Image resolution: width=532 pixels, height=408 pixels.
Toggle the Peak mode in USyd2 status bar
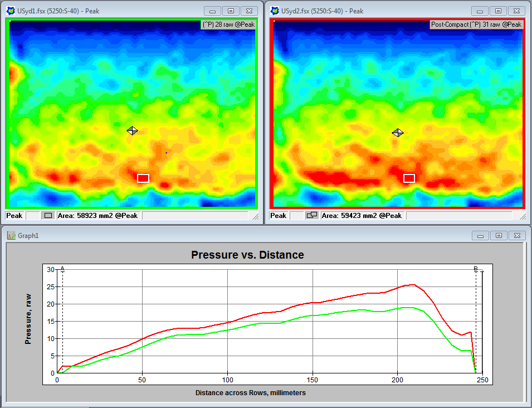click(x=278, y=216)
